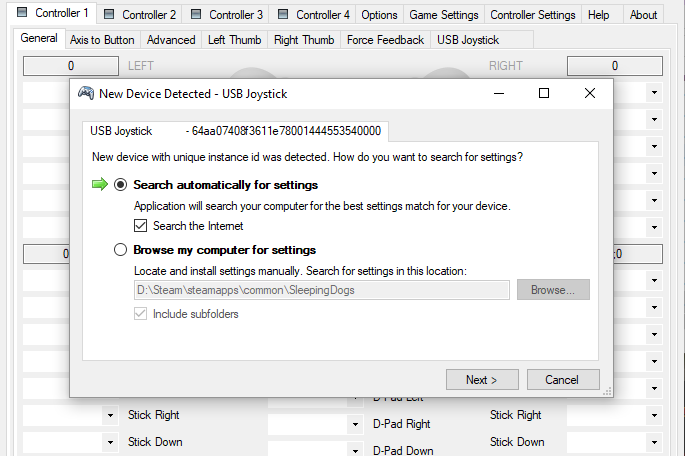Click the Controller 1 status square icon
The image size is (685, 456).
click(22, 14)
